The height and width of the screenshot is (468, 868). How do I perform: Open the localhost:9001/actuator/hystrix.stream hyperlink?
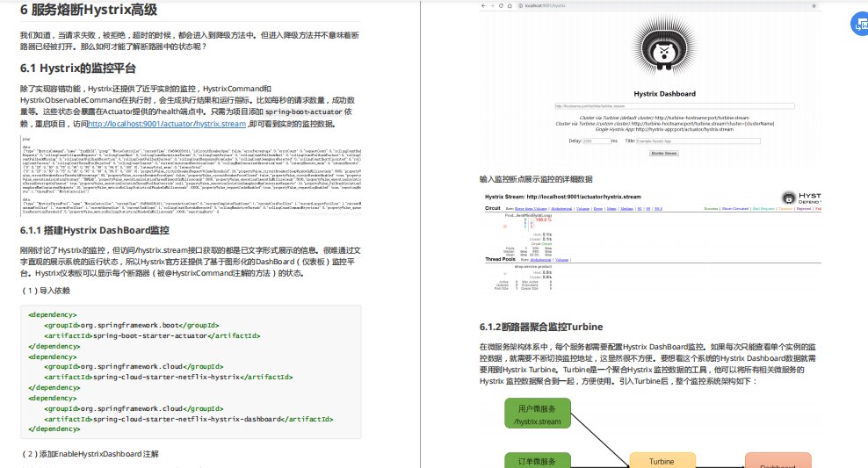[167, 124]
